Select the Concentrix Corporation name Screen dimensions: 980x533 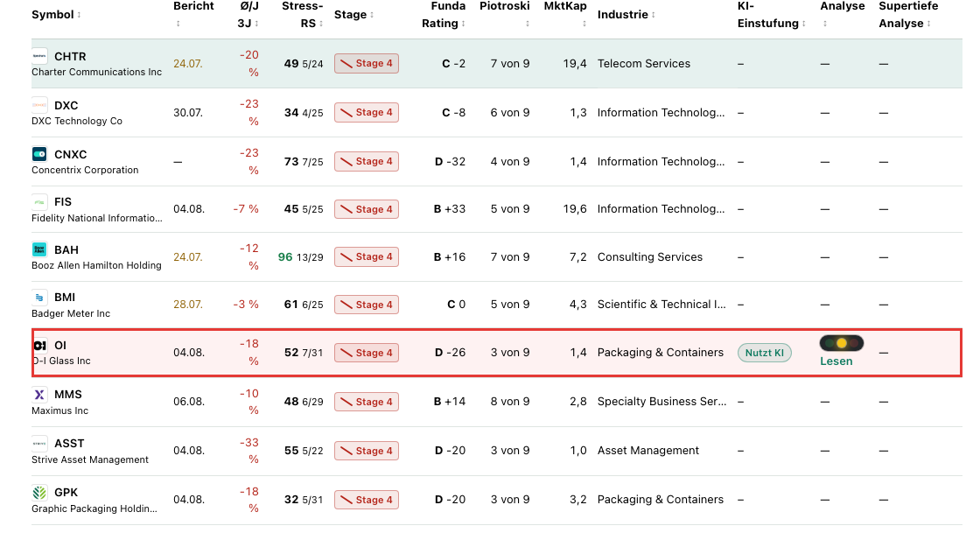pos(85,170)
